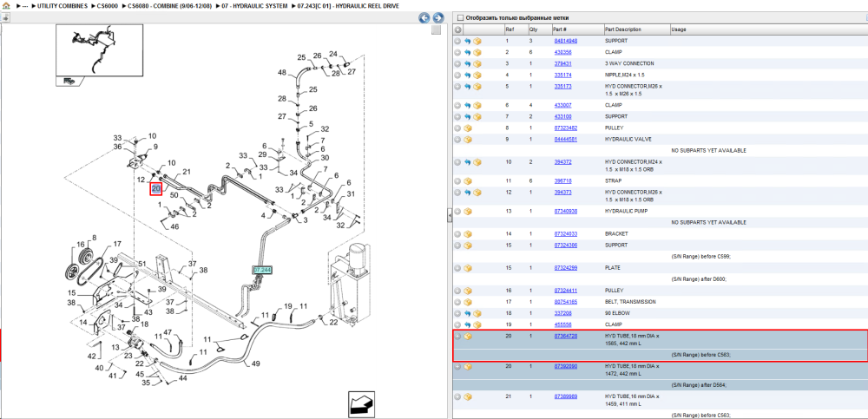The height and width of the screenshot is (419, 868).
Task: Open 07.243 HYDRAULIC REEL DRIVE breadcrumb
Action: [x=346, y=6]
